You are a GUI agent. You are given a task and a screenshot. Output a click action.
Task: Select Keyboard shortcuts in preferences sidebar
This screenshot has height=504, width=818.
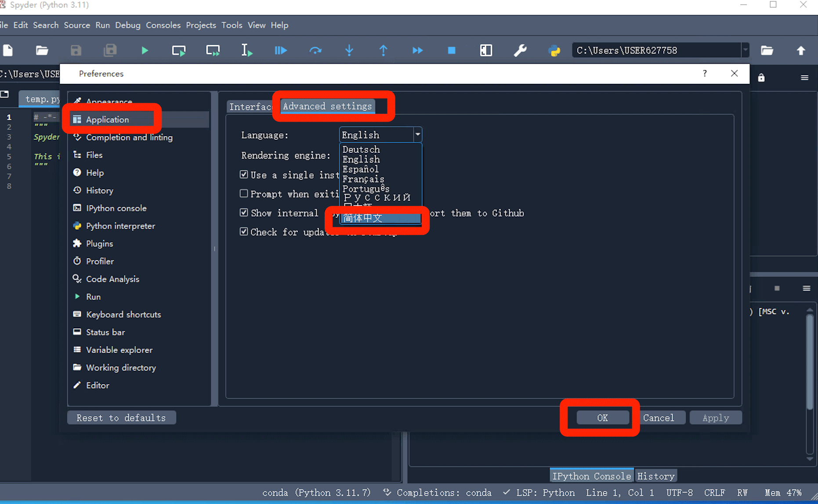click(x=123, y=314)
